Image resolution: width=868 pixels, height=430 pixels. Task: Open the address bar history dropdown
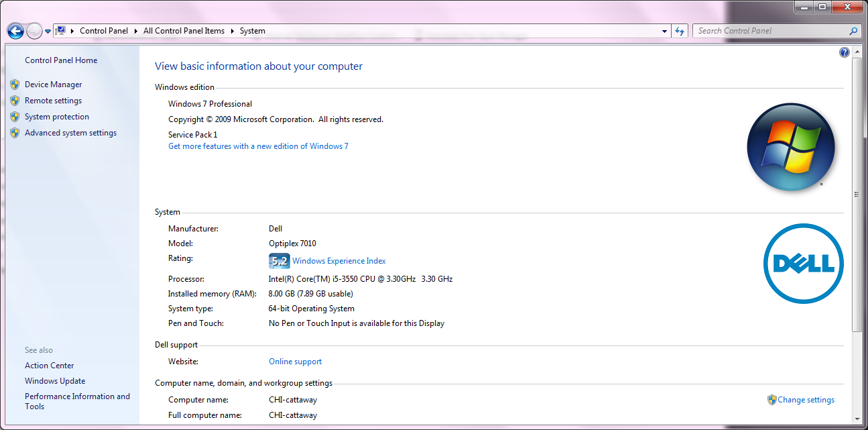[x=664, y=31]
